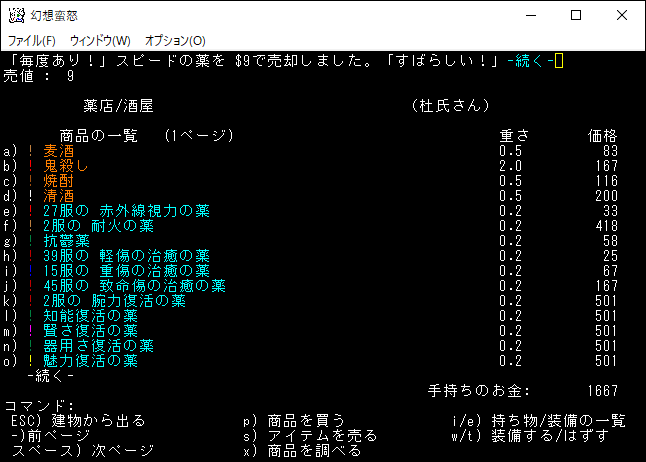The width and height of the screenshot is (646, 462).
Task: Click the red potion icon beside 焼酎
Action: (x=31, y=180)
